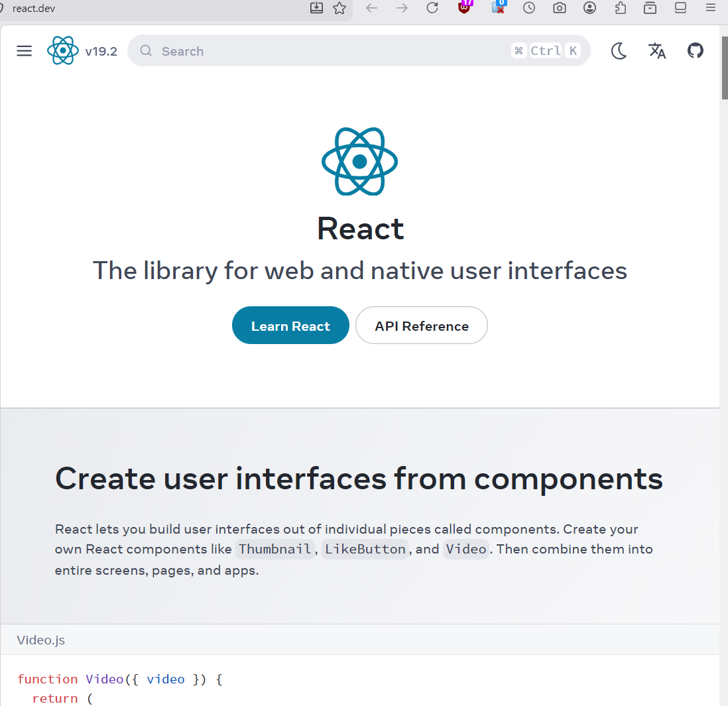Click the Ctrl K shortcut hint in the search bar
Viewport: 728px width, 706px height.
click(x=546, y=50)
